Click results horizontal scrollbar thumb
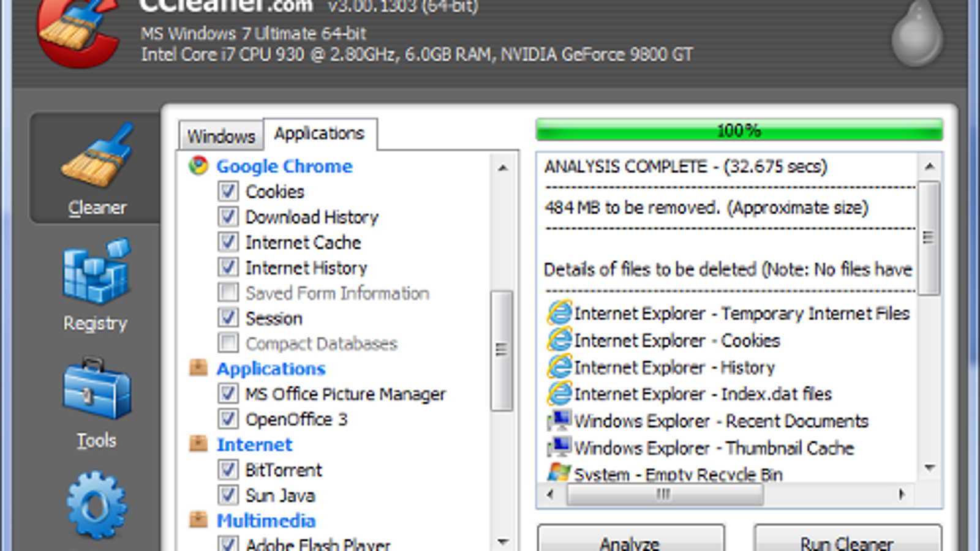Image resolution: width=980 pixels, height=551 pixels. pos(665,494)
